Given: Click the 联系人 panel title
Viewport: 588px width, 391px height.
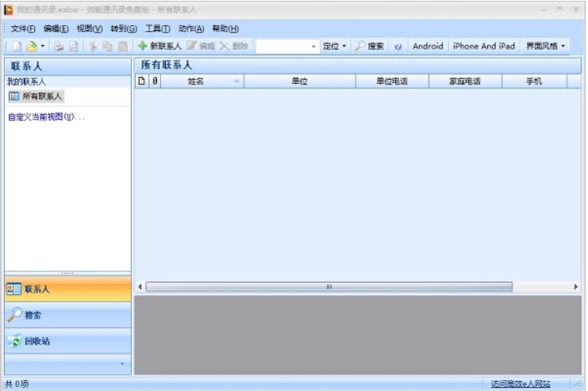Looking at the screenshot, I should [x=26, y=67].
